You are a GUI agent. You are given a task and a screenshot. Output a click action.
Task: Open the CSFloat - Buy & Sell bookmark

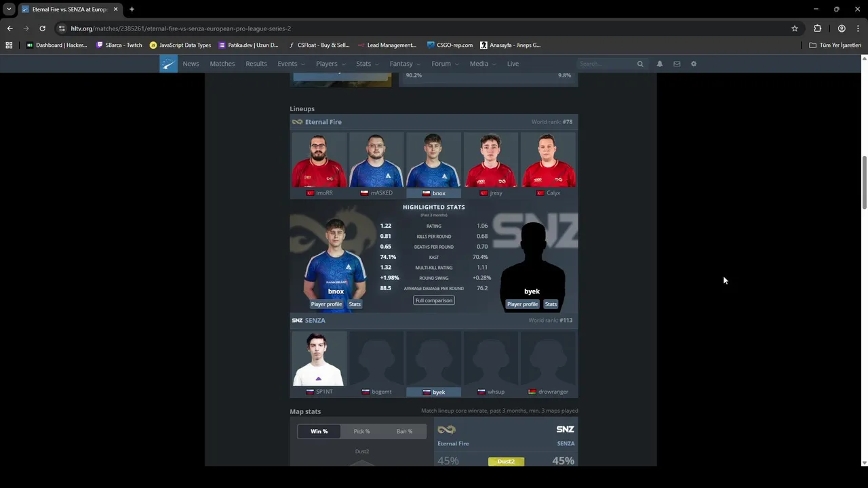point(319,45)
